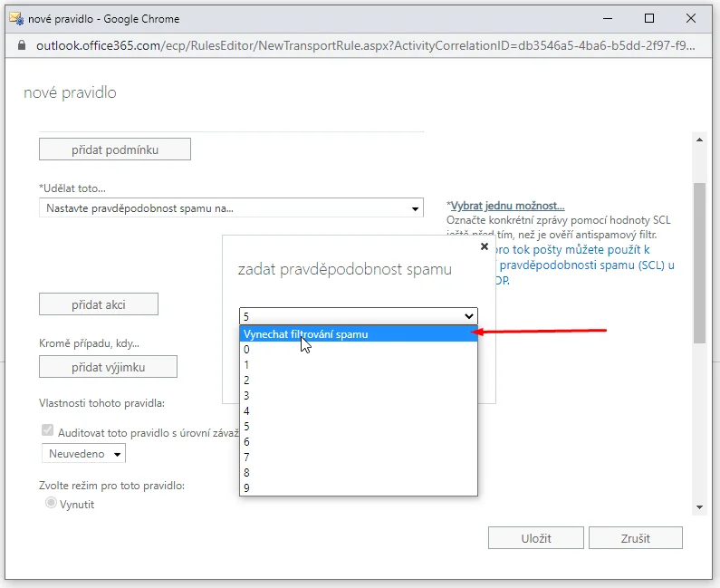Click the Zvolte režim pro toto pravidlo label
The image size is (720, 588).
(111, 486)
